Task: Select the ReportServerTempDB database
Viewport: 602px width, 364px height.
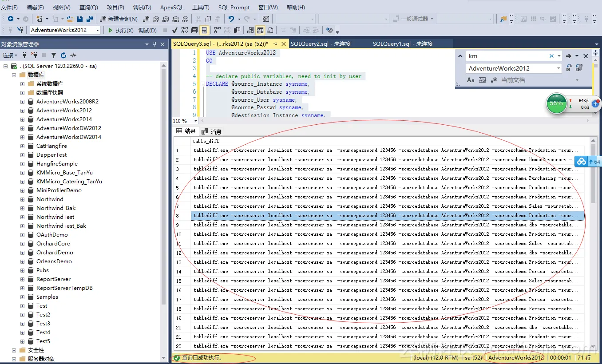Action: [64, 288]
